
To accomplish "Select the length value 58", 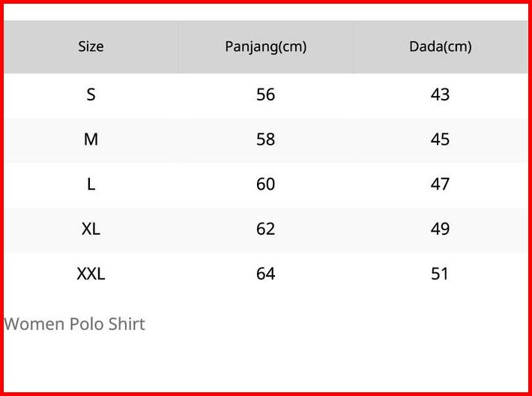I will (x=265, y=139).
